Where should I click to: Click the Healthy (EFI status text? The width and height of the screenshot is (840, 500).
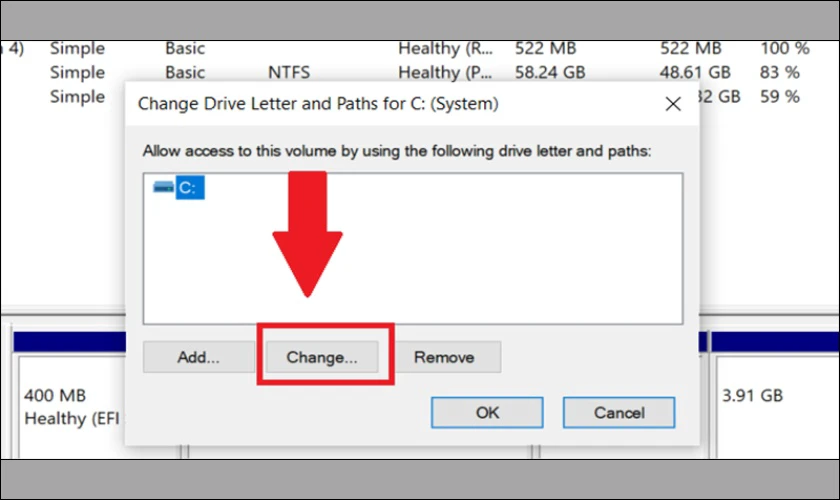[x=72, y=418]
